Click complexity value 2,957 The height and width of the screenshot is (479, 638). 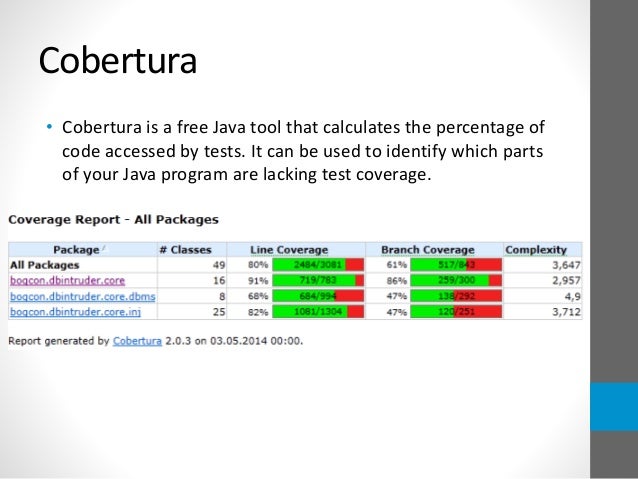[566, 281]
